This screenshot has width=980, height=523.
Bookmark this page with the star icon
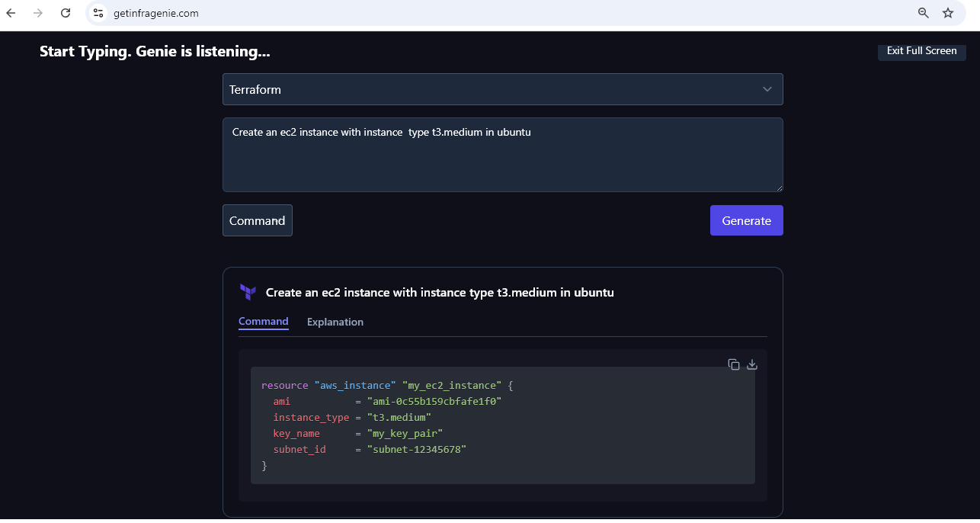click(948, 13)
